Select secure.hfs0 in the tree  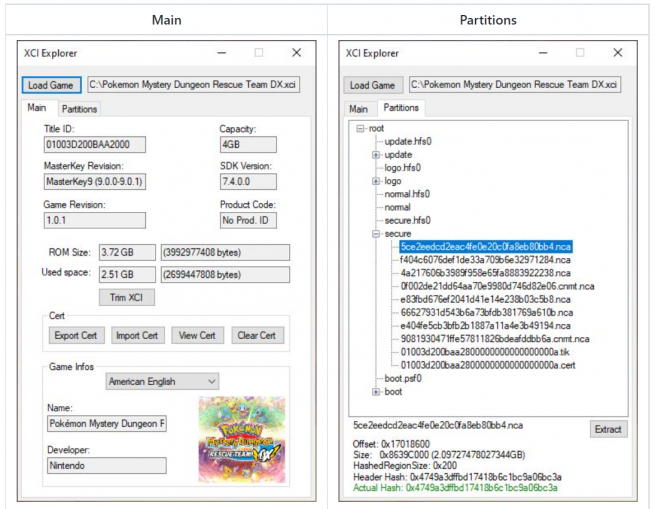click(x=407, y=220)
